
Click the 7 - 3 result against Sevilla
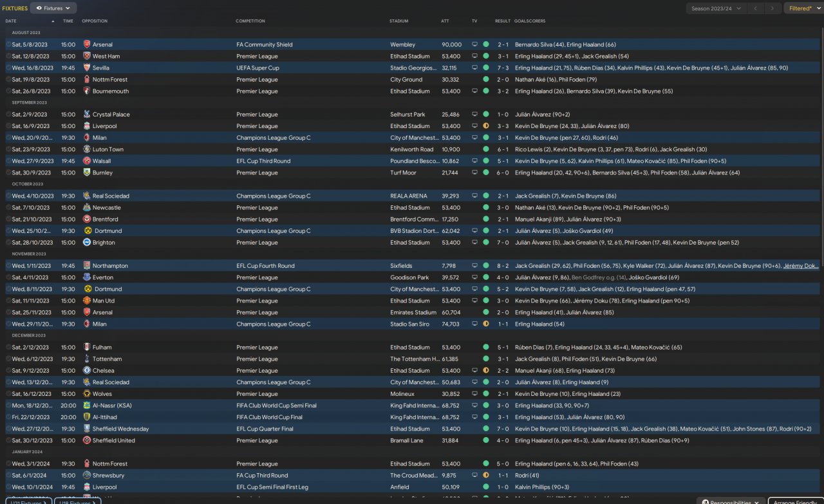pos(502,68)
